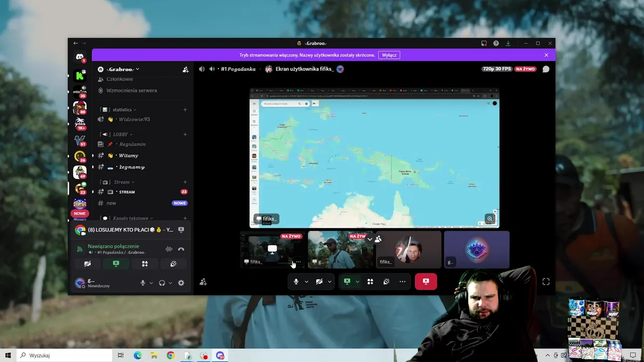Click the 720p 30 FPS quality badge
This screenshot has width=644, height=362.
click(497, 69)
